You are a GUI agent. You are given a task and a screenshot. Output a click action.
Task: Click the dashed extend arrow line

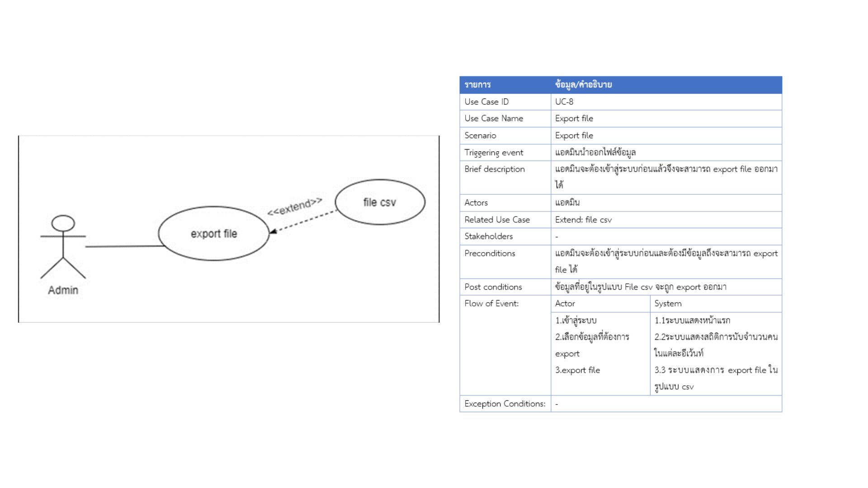point(304,222)
